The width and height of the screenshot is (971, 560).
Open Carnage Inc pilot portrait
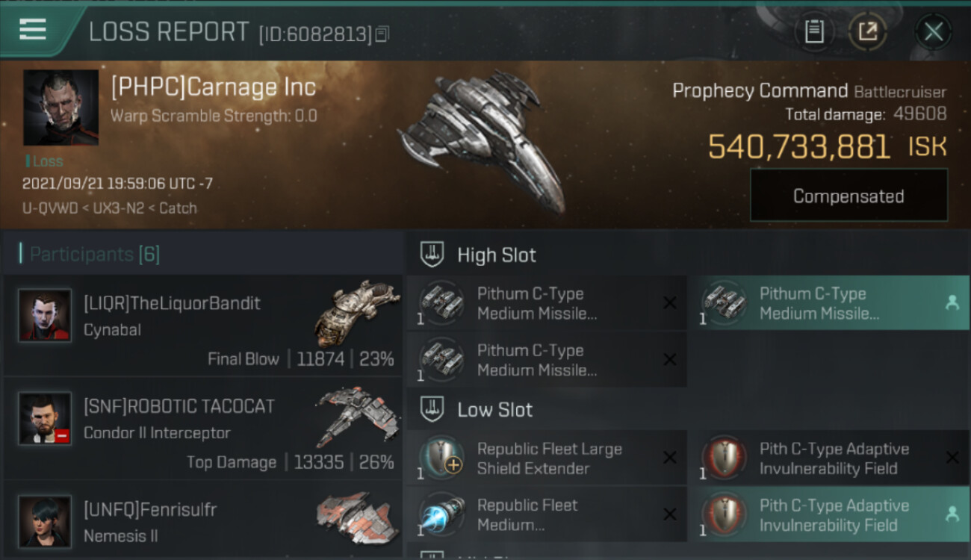[61, 108]
